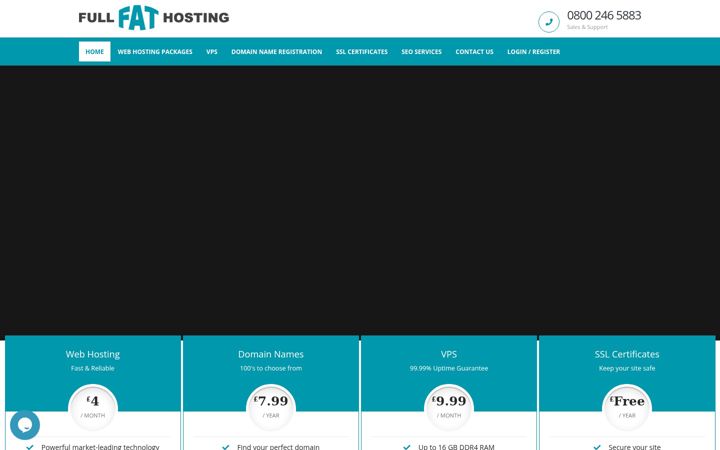Click the checkmark beside Find your perfect domain
This screenshot has width=720, height=450.
[225, 447]
